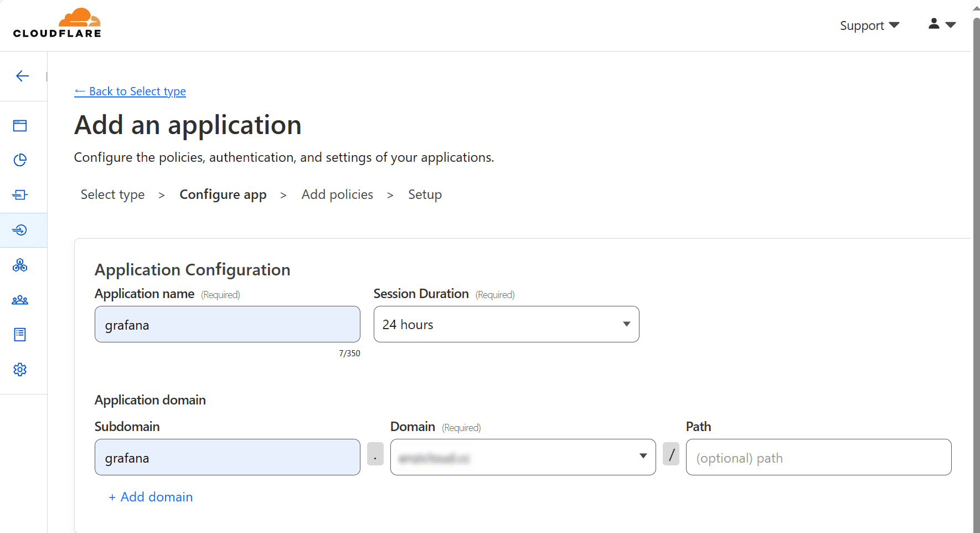The width and height of the screenshot is (980, 533).
Task: Click the Back to Select type link
Action: 131,91
